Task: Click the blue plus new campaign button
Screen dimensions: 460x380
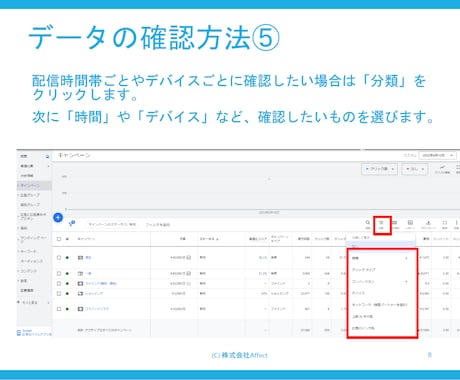Action: coord(58,218)
